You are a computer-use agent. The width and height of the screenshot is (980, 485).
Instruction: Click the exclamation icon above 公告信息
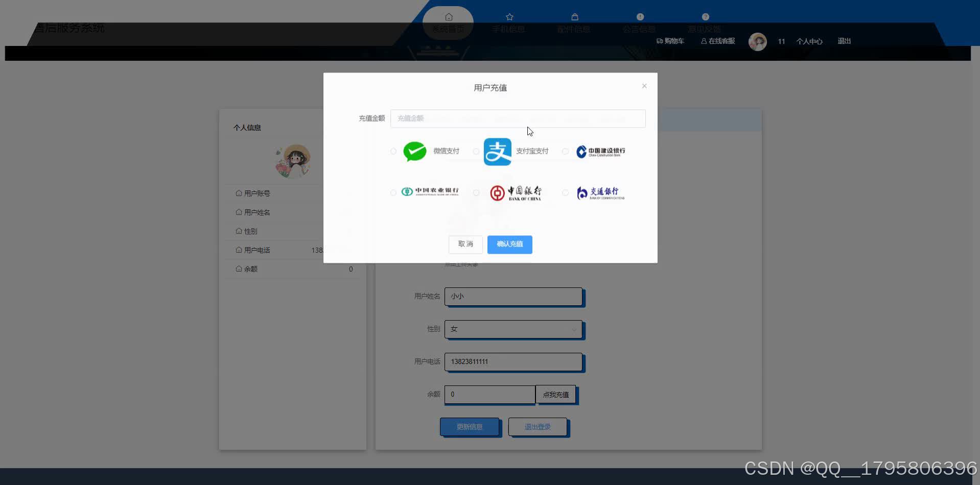(640, 17)
